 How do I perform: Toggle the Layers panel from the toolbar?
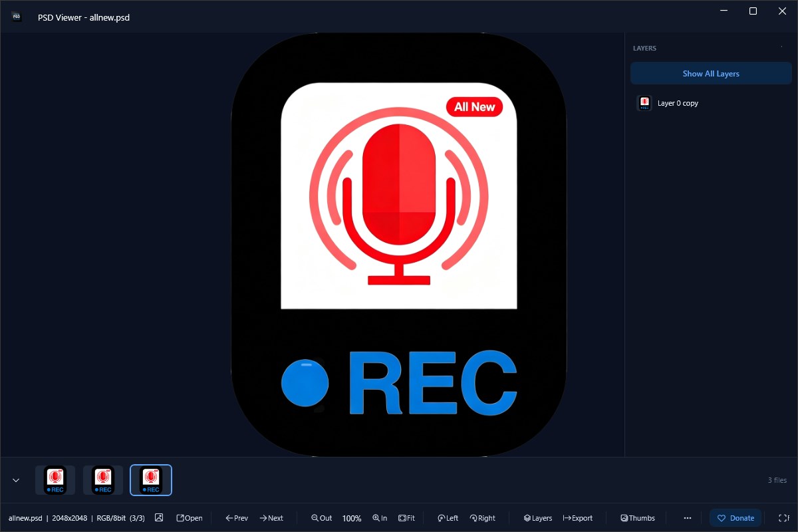pyautogui.click(x=538, y=518)
